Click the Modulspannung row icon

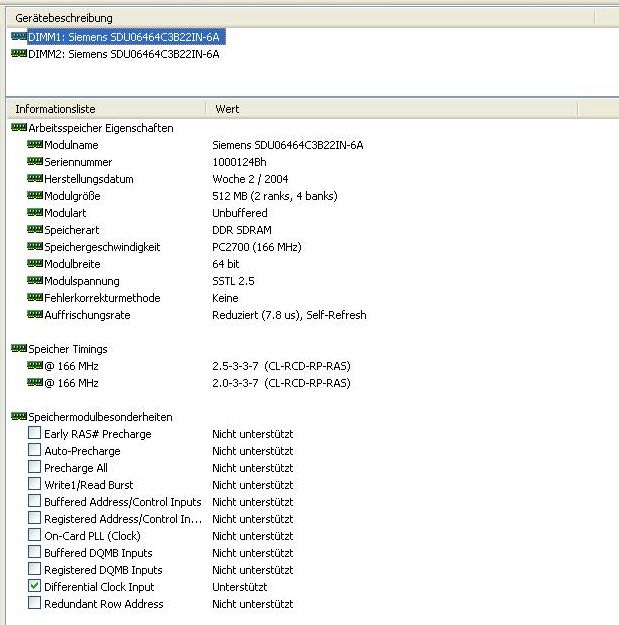(35, 280)
